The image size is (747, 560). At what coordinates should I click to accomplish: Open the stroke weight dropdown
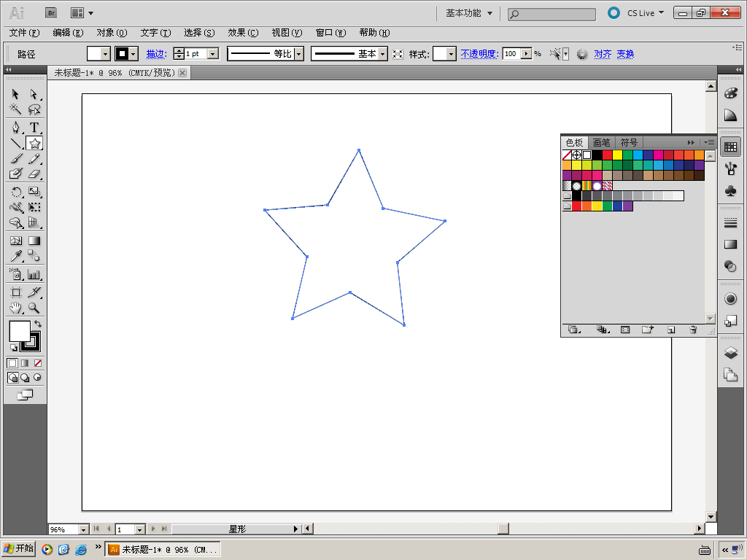[x=214, y=54]
